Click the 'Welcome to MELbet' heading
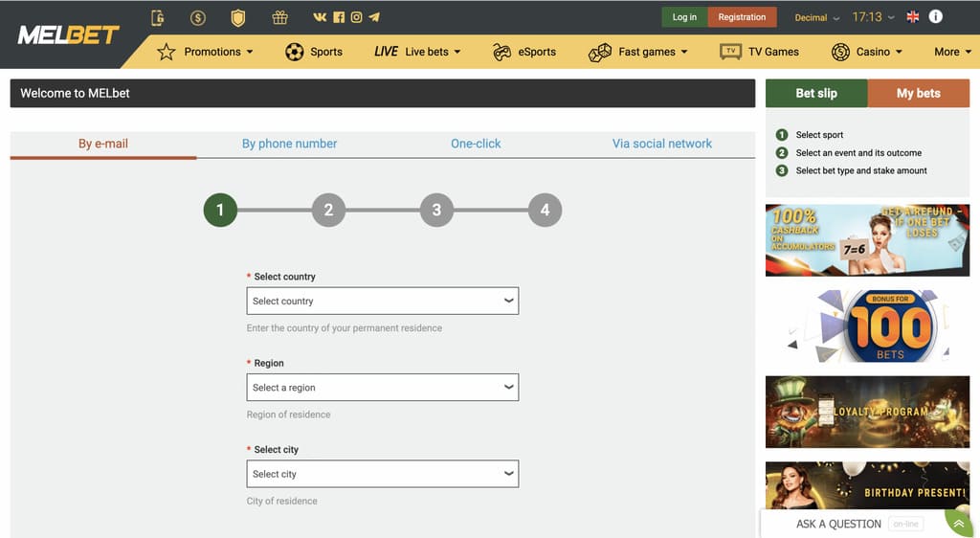The width and height of the screenshot is (980, 538). tap(75, 93)
